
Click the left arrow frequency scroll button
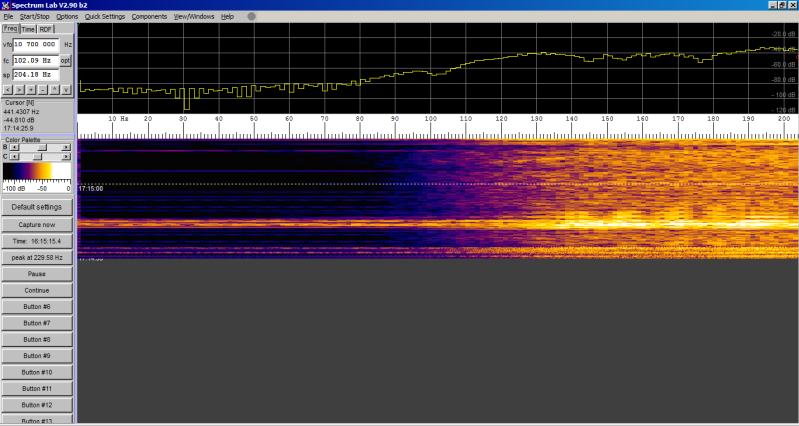7,89
